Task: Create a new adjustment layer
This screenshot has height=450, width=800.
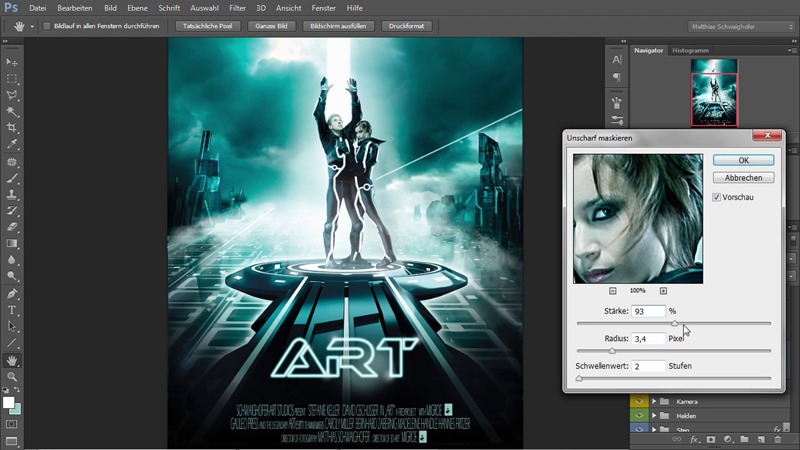Action: (728, 439)
